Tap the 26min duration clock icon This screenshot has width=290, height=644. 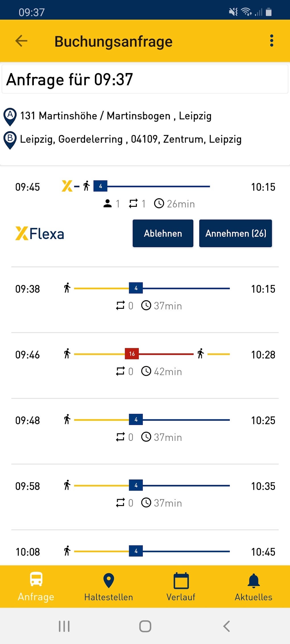pyautogui.click(x=159, y=203)
